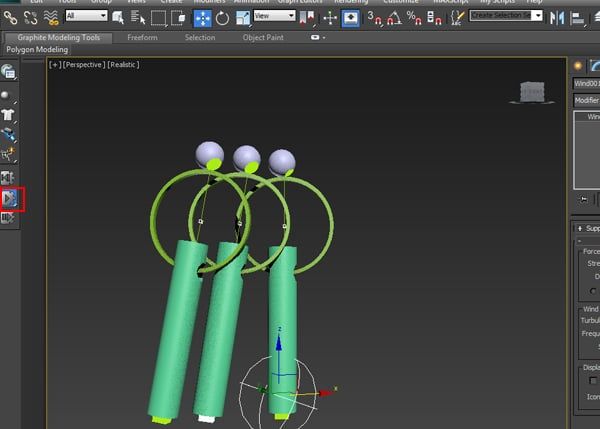Click the Bind to Space Warp icon
This screenshot has height=429, width=600.
click(51, 18)
